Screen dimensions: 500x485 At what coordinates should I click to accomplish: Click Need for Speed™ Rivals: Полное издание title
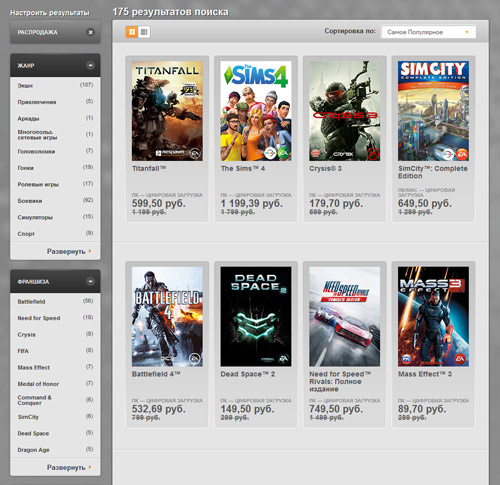(340, 382)
